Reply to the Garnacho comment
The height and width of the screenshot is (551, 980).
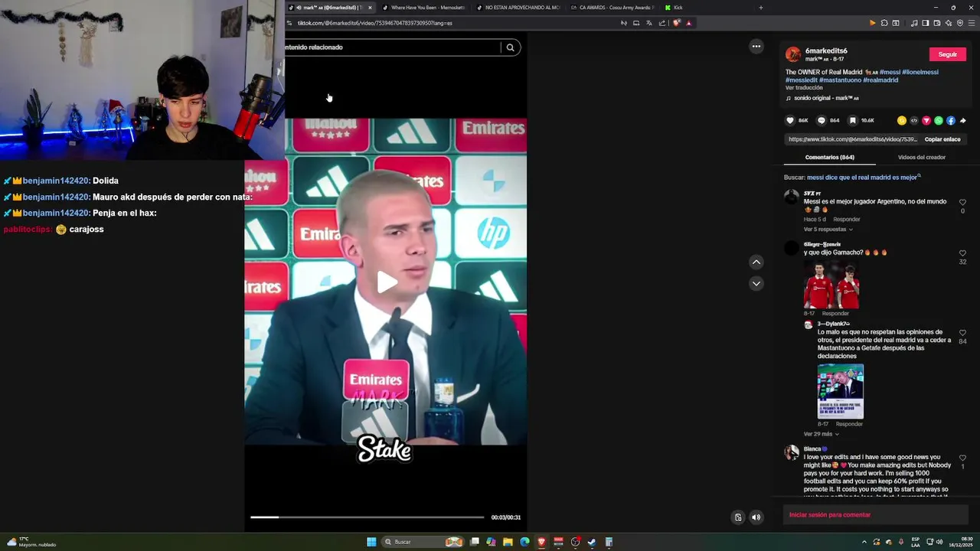point(835,314)
